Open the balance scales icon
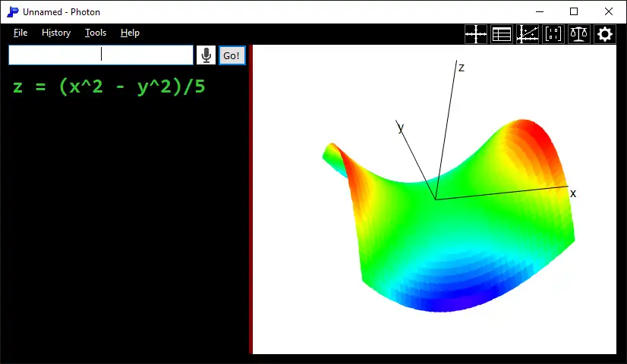Viewport: 627px width, 364px height. pos(579,34)
